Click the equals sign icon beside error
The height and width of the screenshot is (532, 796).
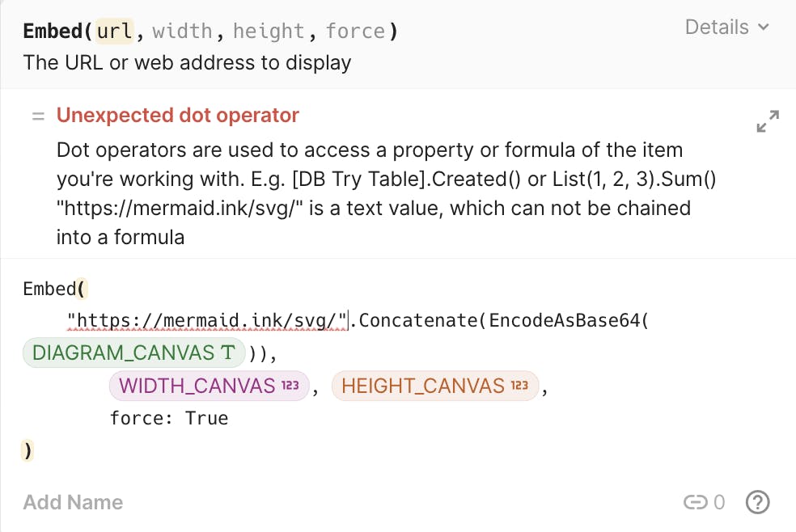(x=38, y=116)
